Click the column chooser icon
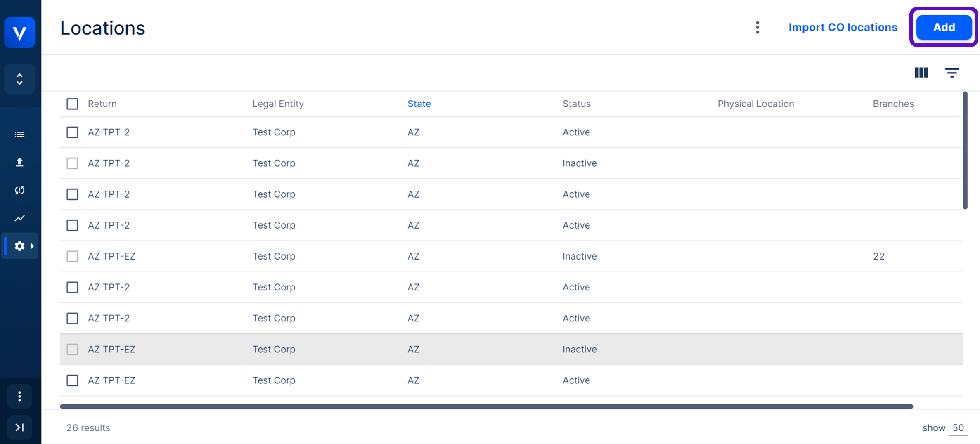This screenshot has height=444, width=980. click(921, 73)
